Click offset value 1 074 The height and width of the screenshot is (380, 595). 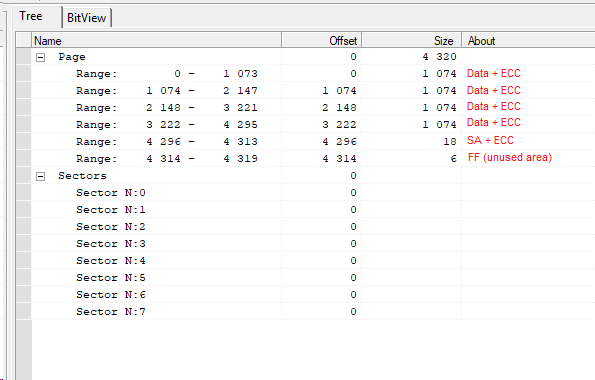(x=339, y=91)
